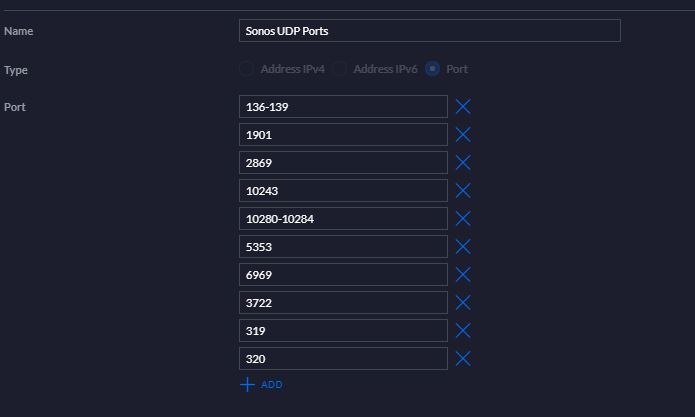Select the Address IPv4 type option

point(247,69)
